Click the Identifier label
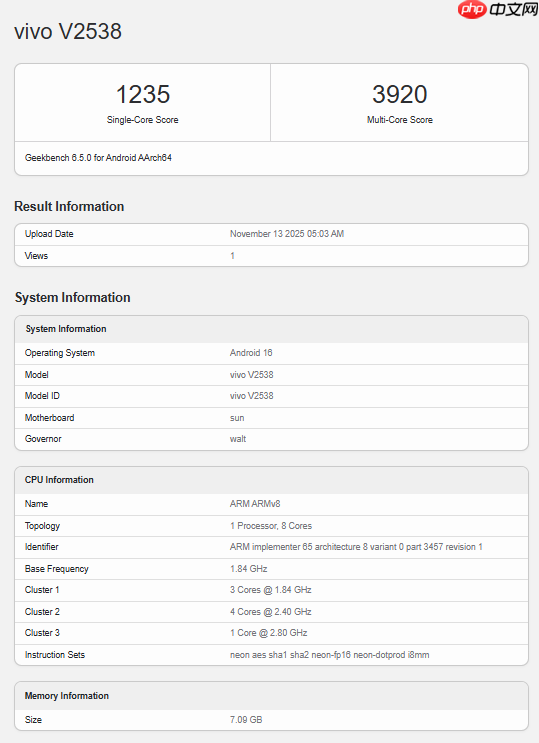 tap(41, 547)
